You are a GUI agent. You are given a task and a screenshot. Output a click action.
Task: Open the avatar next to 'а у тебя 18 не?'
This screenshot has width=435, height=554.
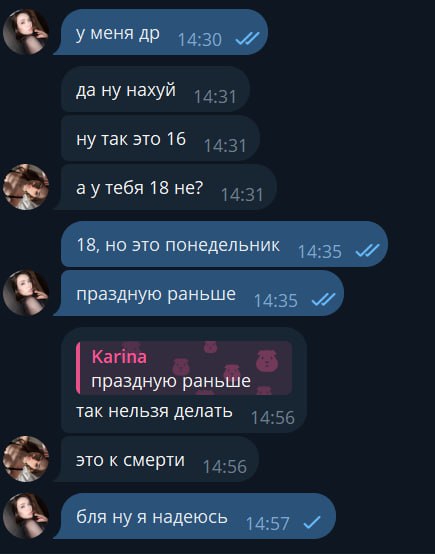pyautogui.click(x=25, y=187)
